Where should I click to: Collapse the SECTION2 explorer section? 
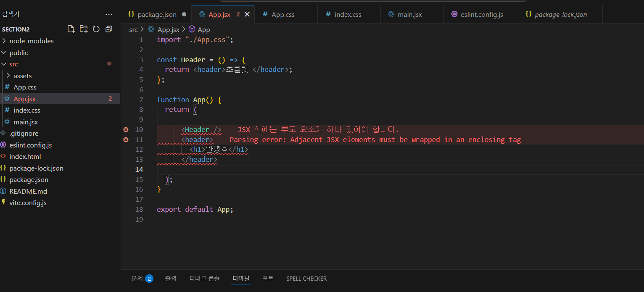point(16,29)
